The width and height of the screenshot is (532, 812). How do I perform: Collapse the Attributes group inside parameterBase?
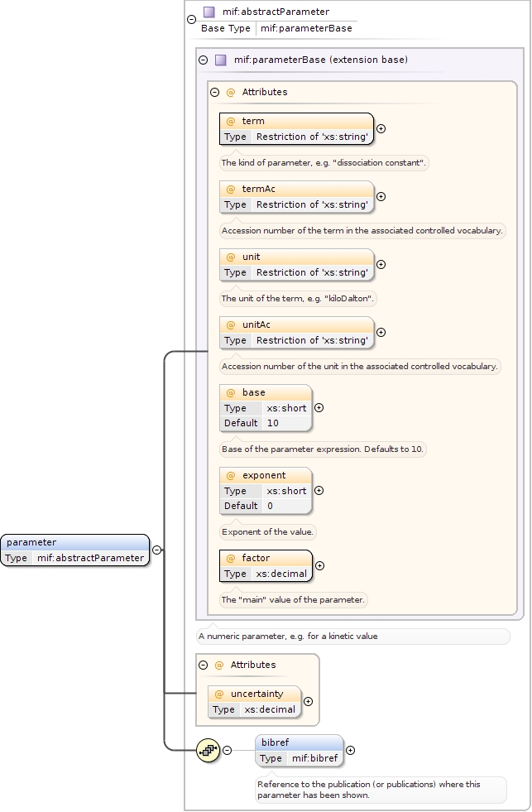pyautogui.click(x=215, y=93)
